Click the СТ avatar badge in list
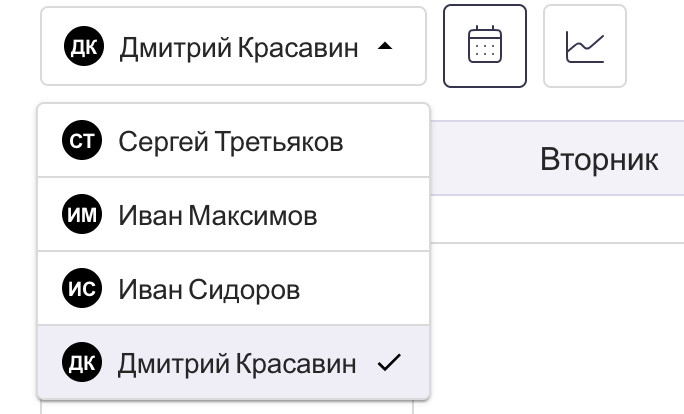Image resolution: width=684 pixels, height=414 pixels. (x=82, y=141)
